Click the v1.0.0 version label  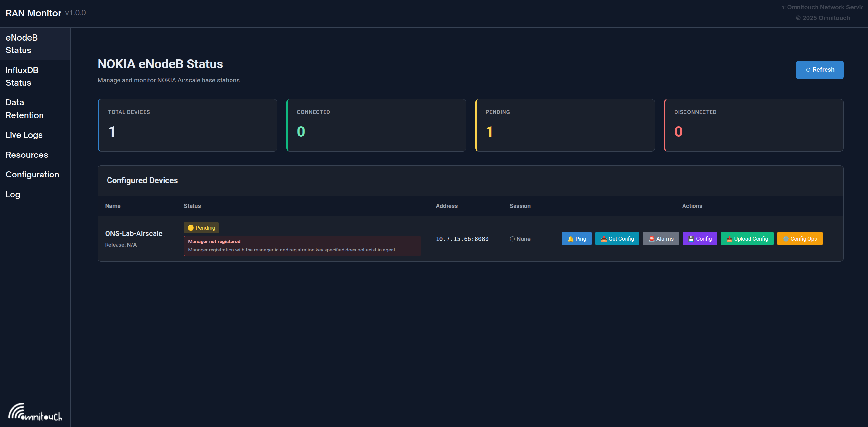[x=75, y=13]
